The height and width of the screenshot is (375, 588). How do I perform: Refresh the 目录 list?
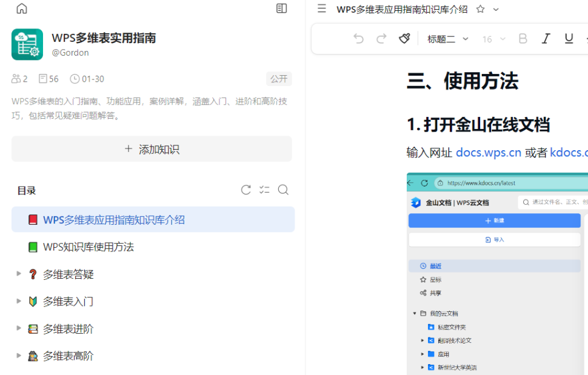click(x=246, y=190)
